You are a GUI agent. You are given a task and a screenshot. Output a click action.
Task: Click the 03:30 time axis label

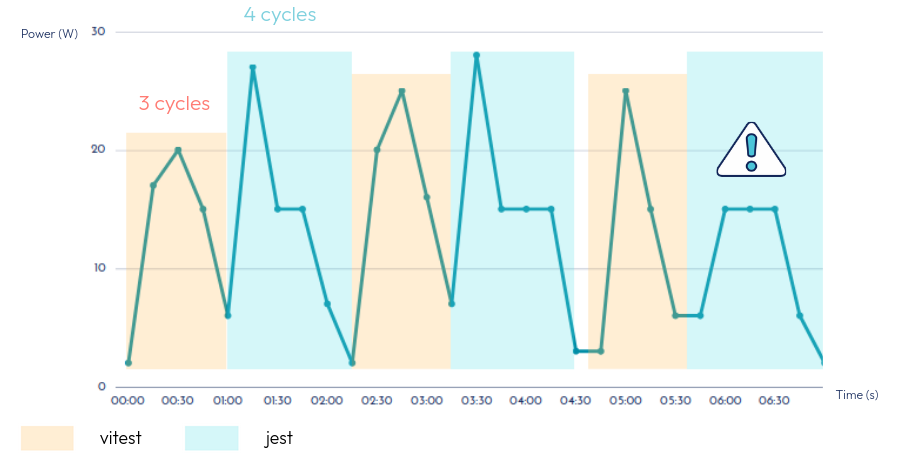pyautogui.click(x=476, y=400)
